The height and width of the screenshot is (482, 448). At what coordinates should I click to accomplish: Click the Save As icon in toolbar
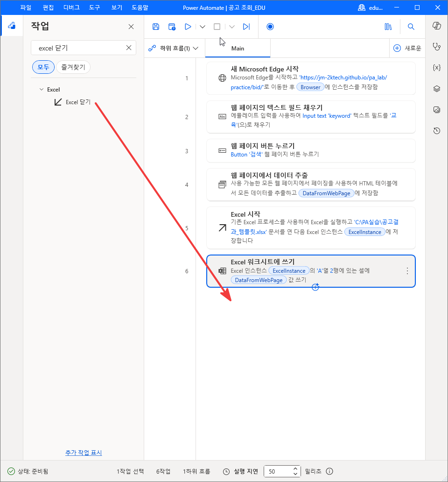[172, 27]
